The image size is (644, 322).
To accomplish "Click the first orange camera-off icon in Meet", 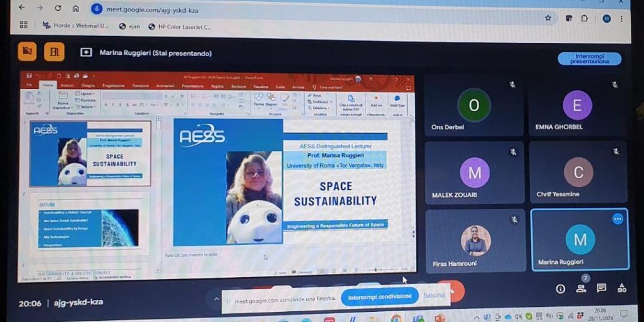I will pyautogui.click(x=27, y=51).
